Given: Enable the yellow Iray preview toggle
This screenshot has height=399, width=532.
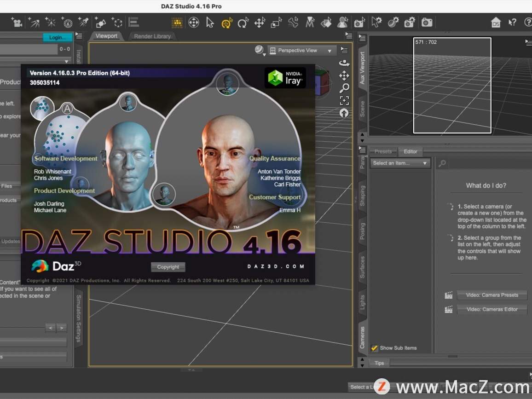Looking at the screenshot, I should [x=177, y=22].
